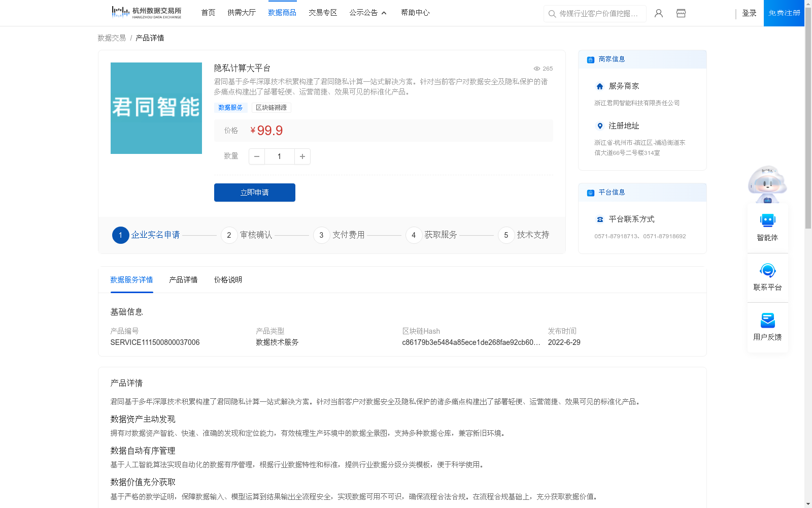Click the 数据价值充分获取 heading
The width and height of the screenshot is (812, 508).
(x=143, y=482)
